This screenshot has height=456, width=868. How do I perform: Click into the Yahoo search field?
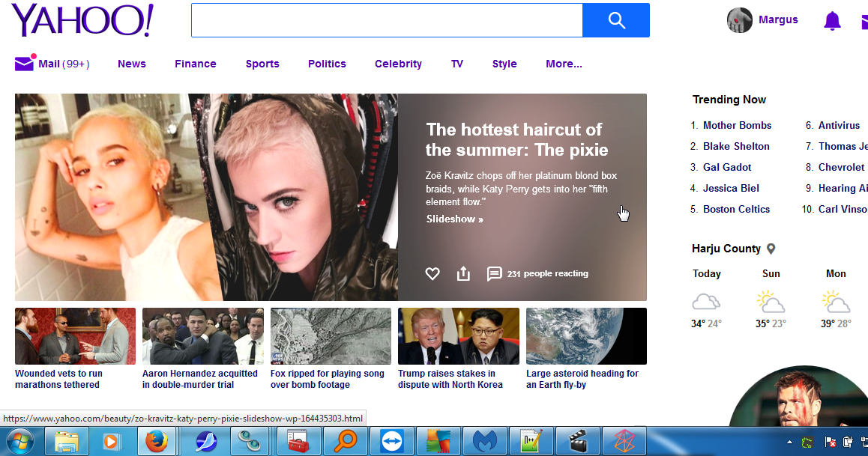[x=387, y=20]
